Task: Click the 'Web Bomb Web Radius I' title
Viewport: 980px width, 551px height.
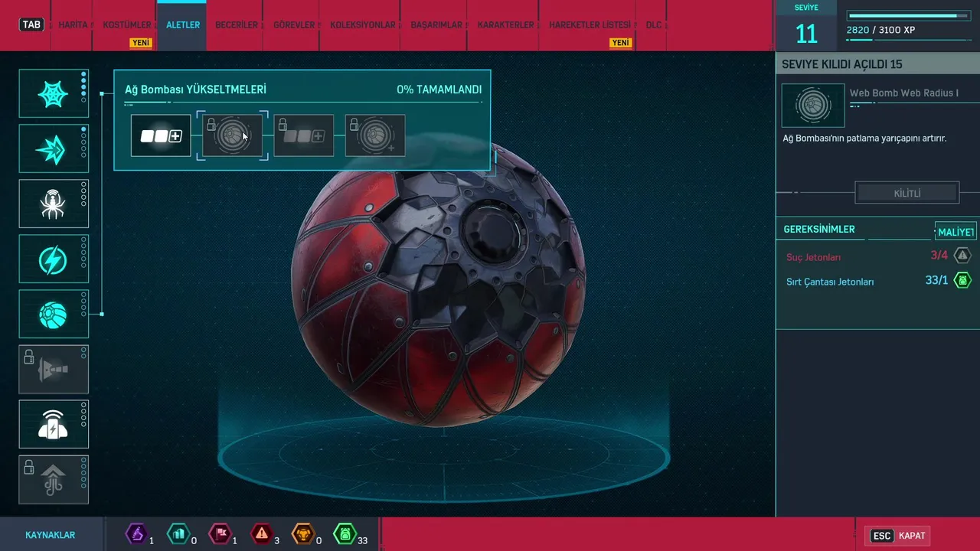Action: (x=903, y=93)
